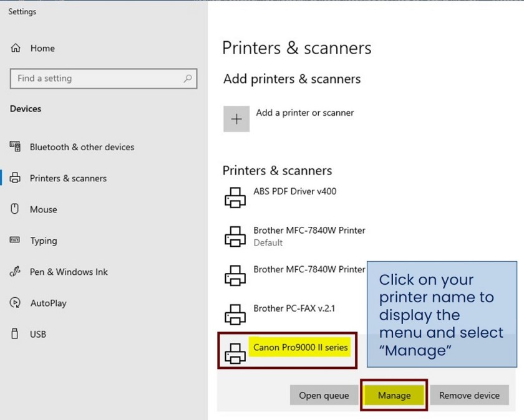Select the Mouse icon in the sidebar
The width and height of the screenshot is (524, 420).
[14, 209]
